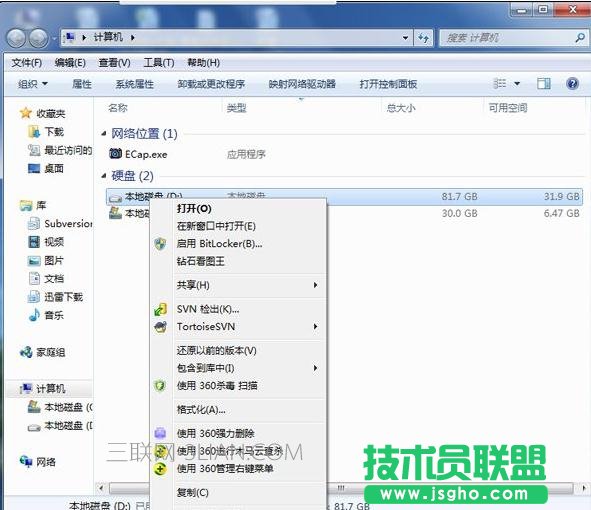This screenshot has height=510, width=591.
Task: Click the arrow after 计算机 in address bar
Action: coord(133,38)
